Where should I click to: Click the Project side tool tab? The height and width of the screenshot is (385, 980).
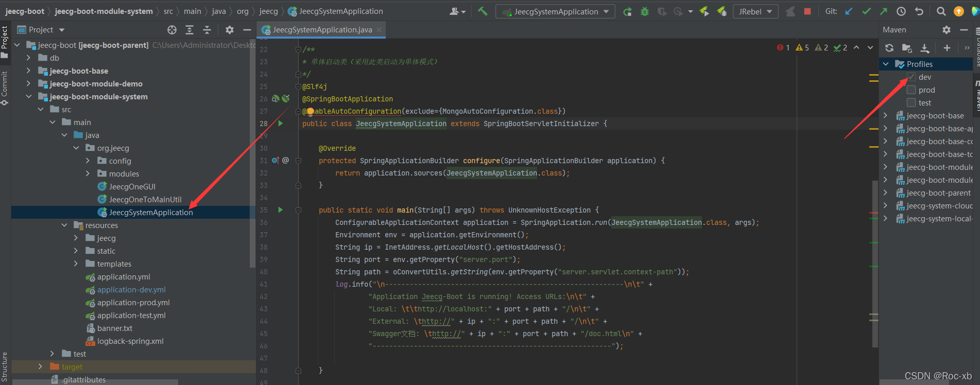5,41
